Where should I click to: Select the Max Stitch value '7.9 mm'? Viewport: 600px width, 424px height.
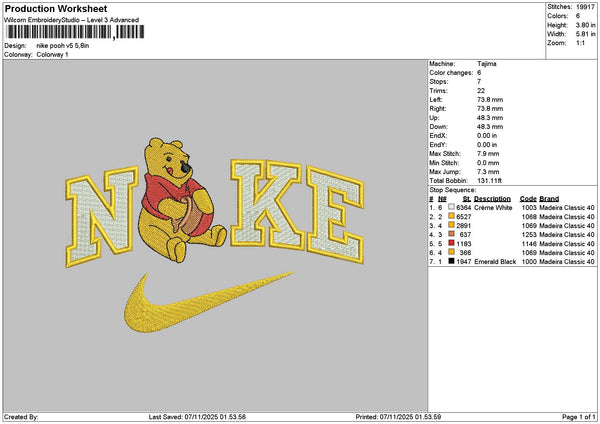pyautogui.click(x=488, y=154)
